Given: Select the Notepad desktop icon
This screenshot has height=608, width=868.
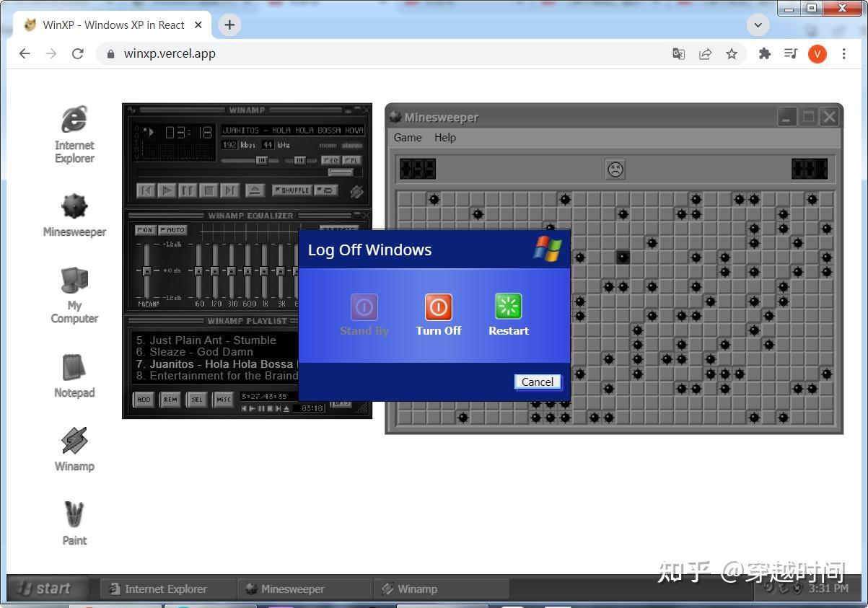Looking at the screenshot, I should tap(74, 376).
